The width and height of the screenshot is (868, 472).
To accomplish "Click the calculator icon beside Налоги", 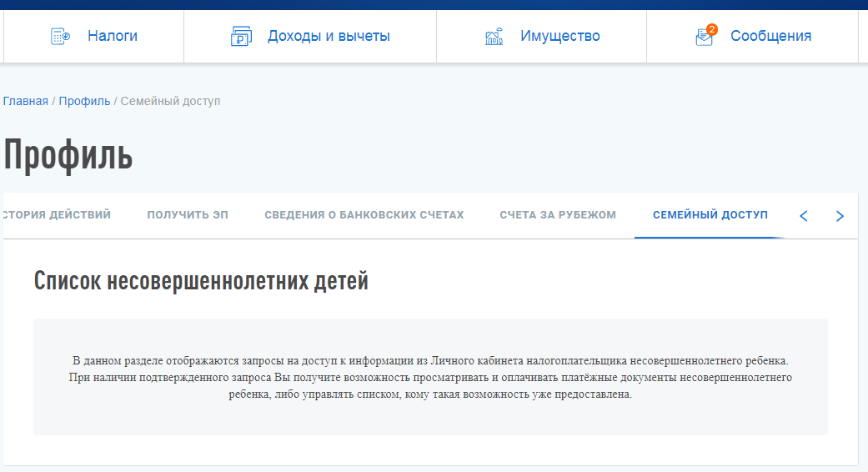I will [60, 37].
